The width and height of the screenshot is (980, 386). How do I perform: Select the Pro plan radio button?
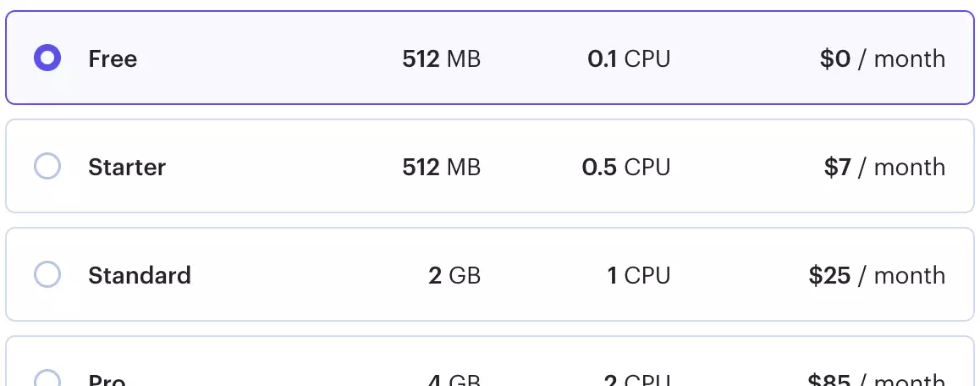tap(47, 378)
